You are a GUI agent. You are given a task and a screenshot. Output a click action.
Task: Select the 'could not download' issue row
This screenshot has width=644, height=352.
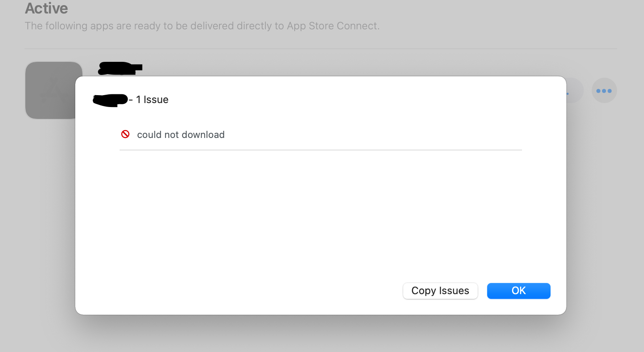point(320,135)
